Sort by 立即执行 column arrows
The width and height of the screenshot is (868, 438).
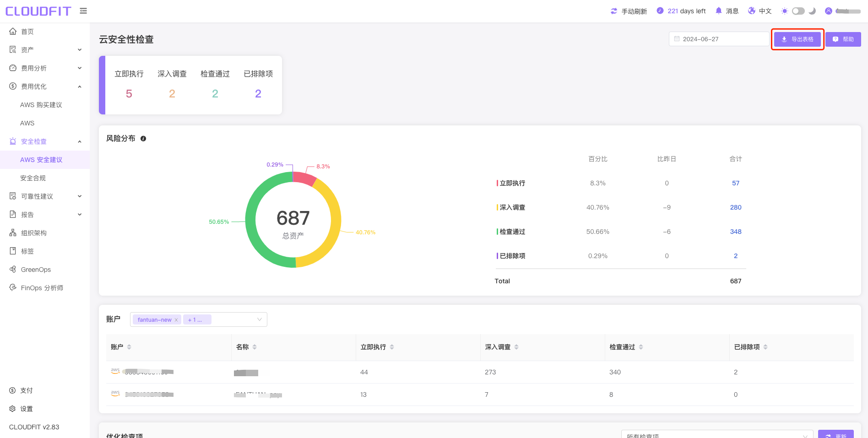pyautogui.click(x=392, y=347)
